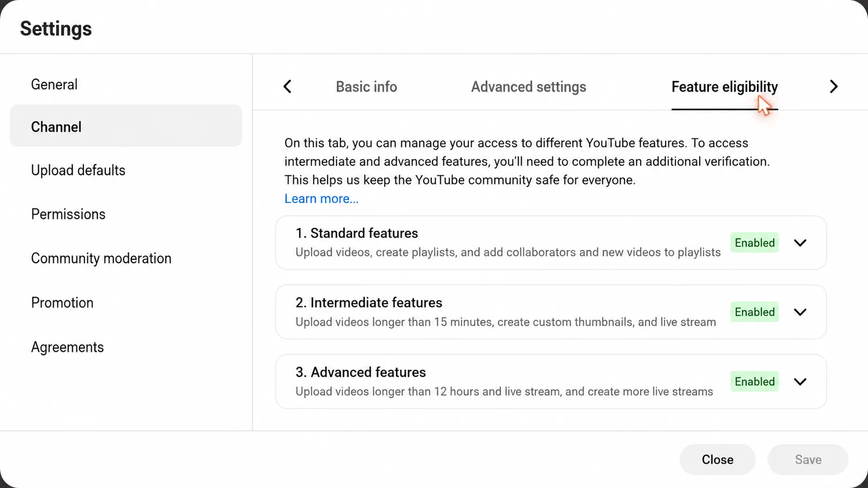Follow the Learn more link
The height and width of the screenshot is (488, 868).
click(x=321, y=198)
